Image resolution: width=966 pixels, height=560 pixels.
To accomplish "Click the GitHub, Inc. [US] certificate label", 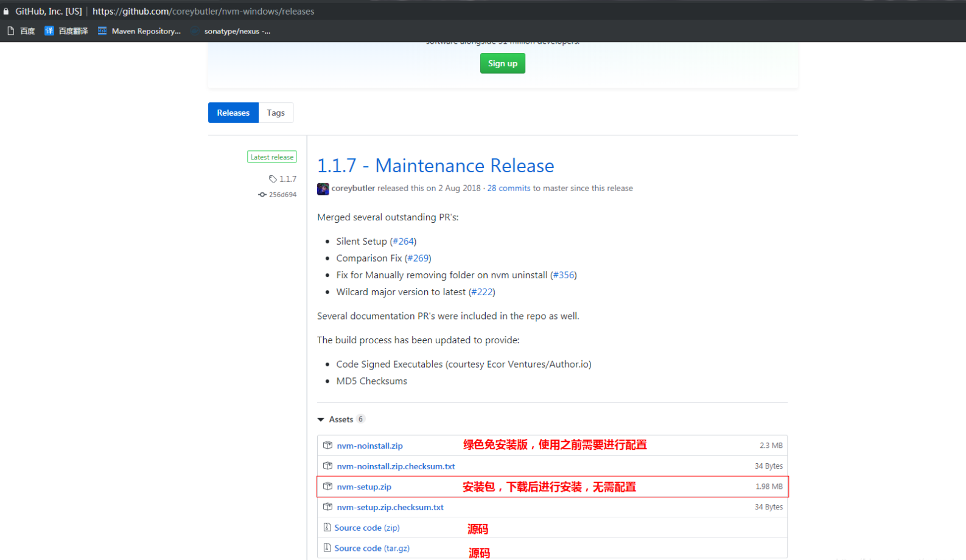I will (49, 12).
